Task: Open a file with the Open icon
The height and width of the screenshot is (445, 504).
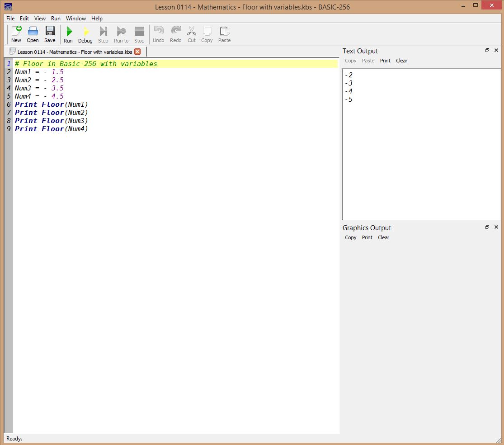Action: pos(33,34)
